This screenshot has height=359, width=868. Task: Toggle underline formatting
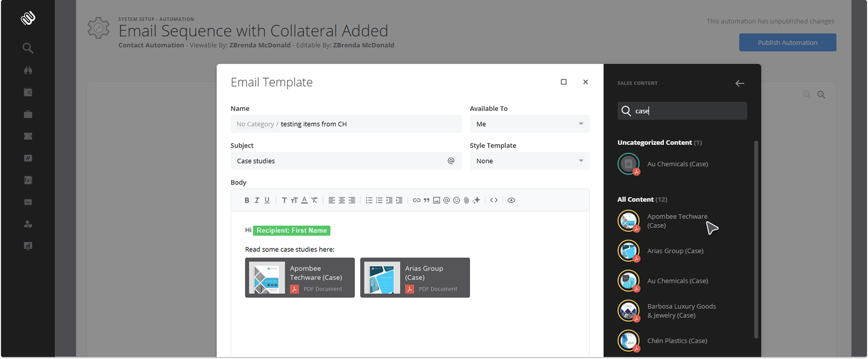pyautogui.click(x=267, y=200)
